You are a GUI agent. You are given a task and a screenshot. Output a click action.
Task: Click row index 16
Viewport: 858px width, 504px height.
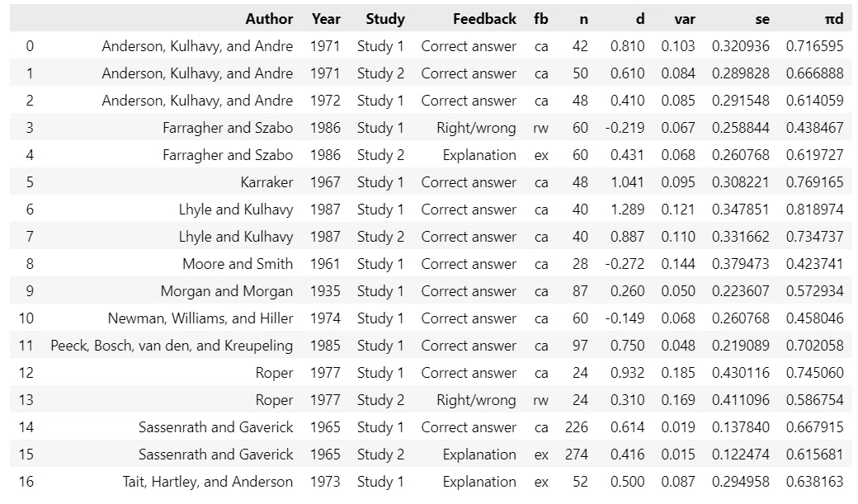tap(26, 482)
